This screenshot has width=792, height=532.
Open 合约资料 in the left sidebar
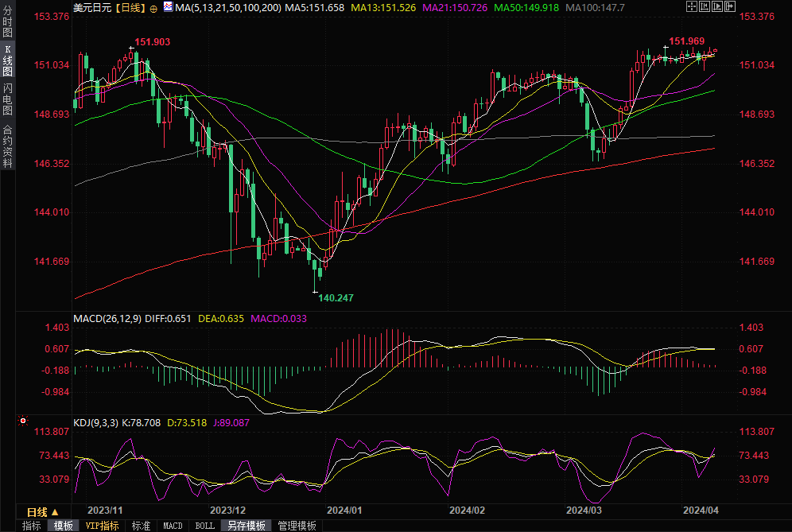click(x=7, y=146)
